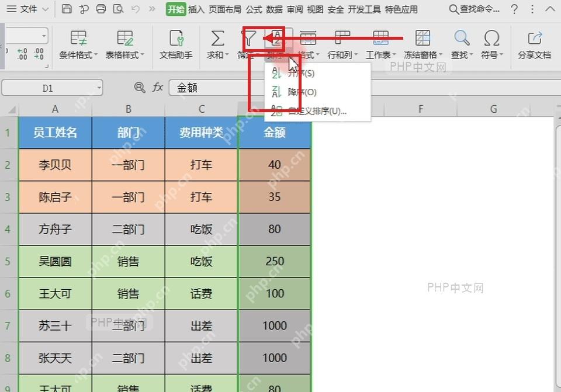The width and height of the screenshot is (561, 392).
Task: Switch to the 开始 ribbon tab
Action: [x=176, y=9]
